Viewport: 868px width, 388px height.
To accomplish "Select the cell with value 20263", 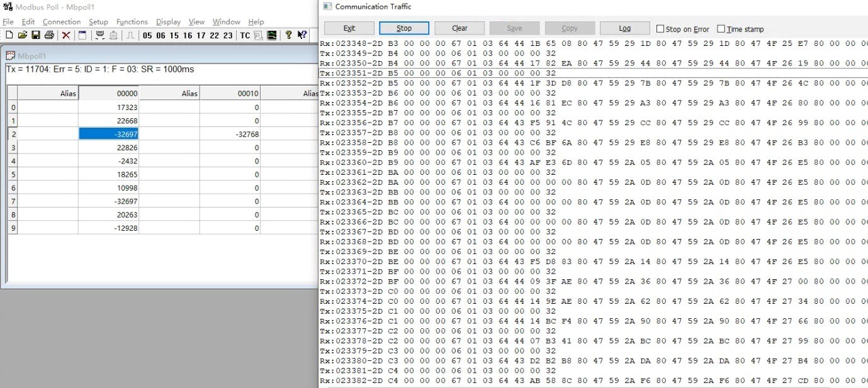I will point(108,214).
